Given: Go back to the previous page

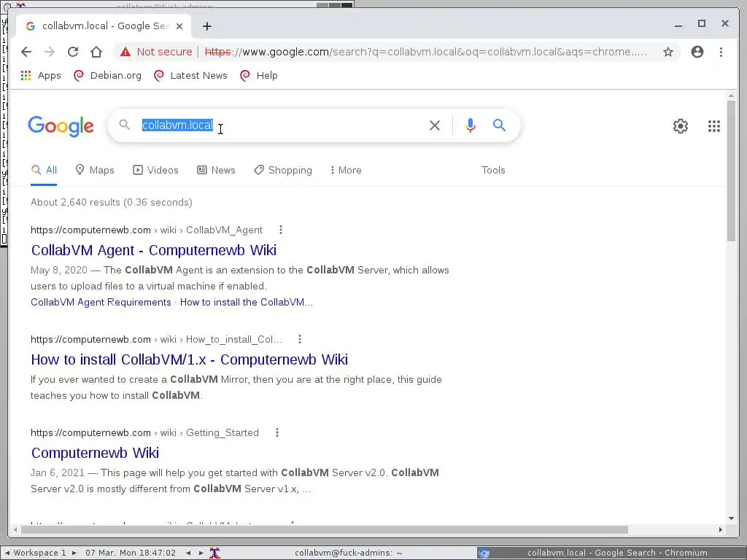Looking at the screenshot, I should [26, 52].
